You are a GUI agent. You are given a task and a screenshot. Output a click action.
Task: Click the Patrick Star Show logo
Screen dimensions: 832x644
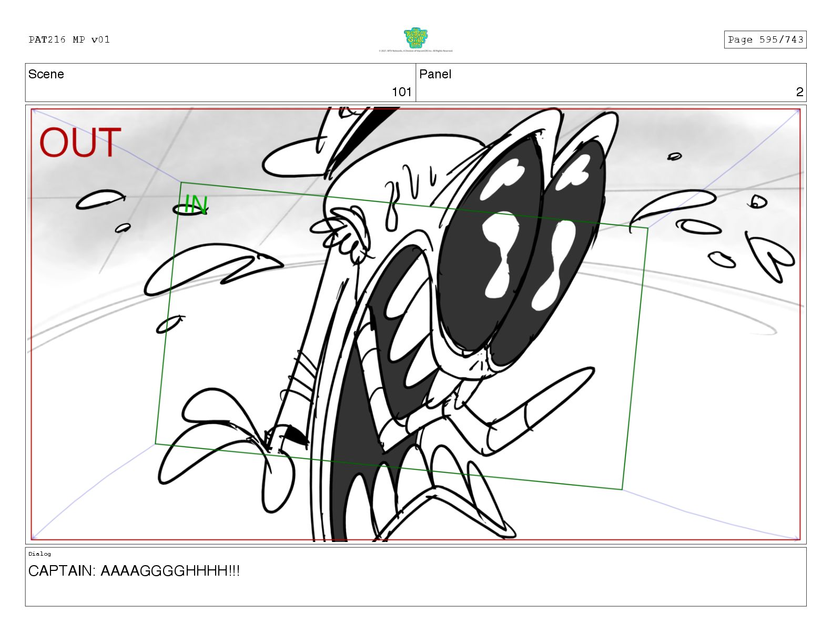tap(415, 38)
